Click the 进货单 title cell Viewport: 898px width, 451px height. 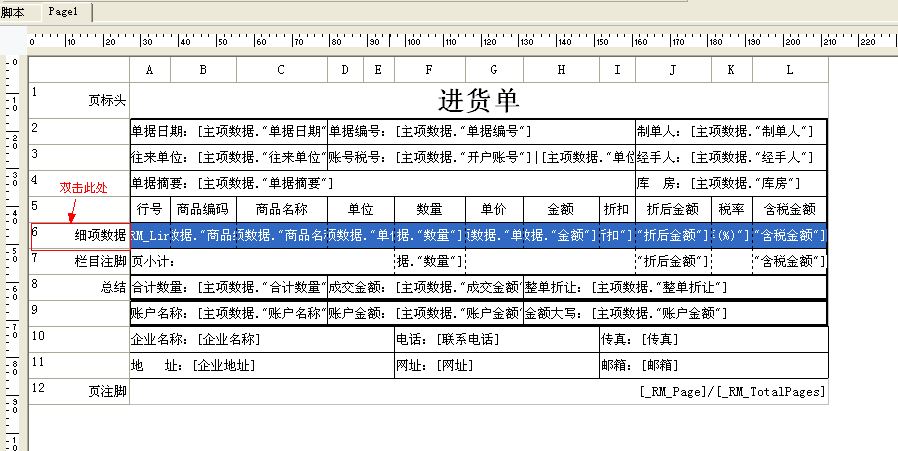coord(479,101)
